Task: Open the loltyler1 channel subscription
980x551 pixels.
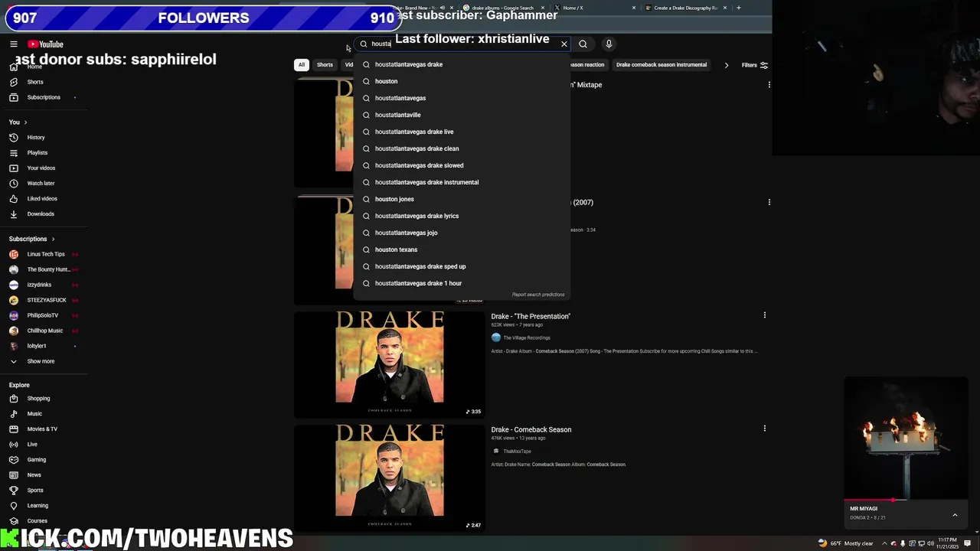Action: [37, 346]
